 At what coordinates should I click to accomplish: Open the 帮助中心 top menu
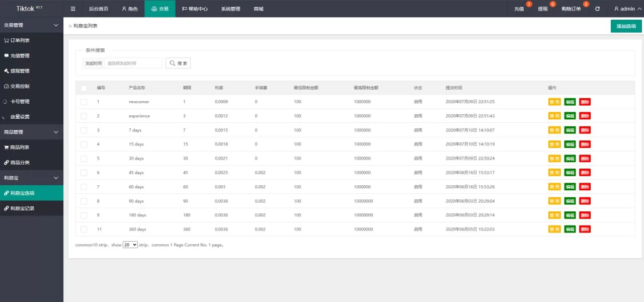click(195, 9)
